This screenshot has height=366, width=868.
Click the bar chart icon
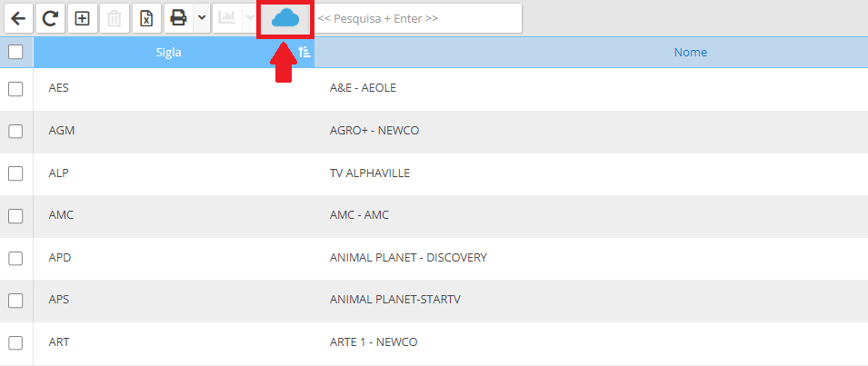click(226, 18)
